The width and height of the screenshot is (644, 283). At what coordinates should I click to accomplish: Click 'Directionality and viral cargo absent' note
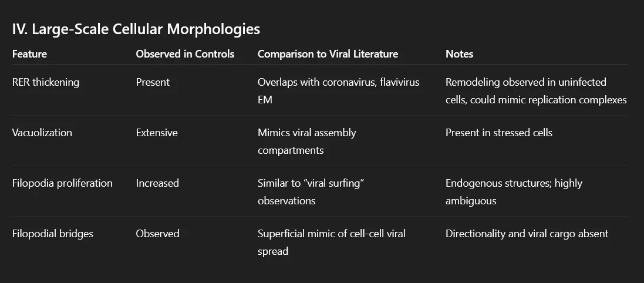(527, 234)
